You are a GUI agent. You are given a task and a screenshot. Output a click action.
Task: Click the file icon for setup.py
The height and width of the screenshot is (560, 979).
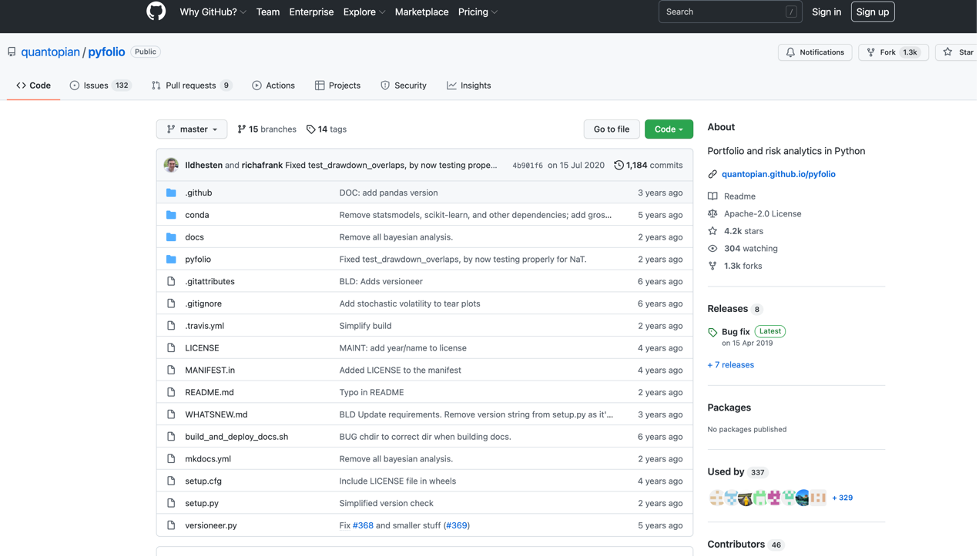pyautogui.click(x=171, y=504)
